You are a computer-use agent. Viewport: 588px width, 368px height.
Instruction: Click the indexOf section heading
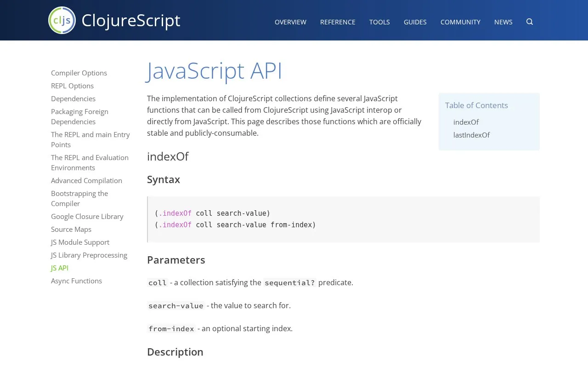168,156
